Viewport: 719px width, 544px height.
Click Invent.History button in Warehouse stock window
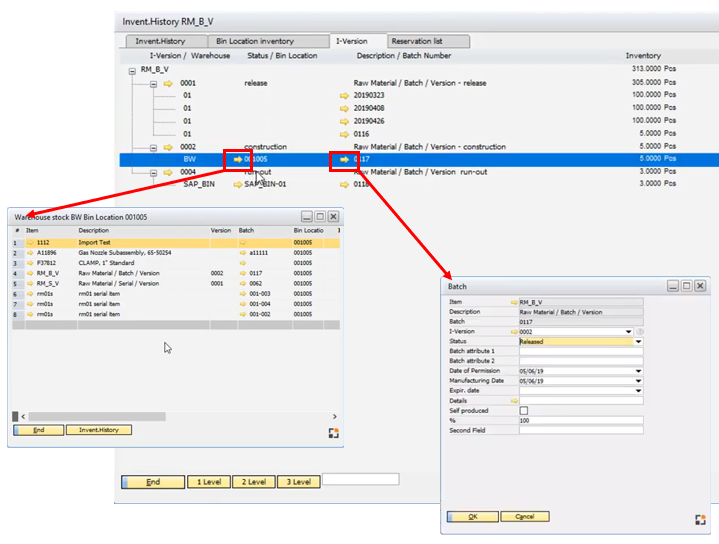(98, 430)
